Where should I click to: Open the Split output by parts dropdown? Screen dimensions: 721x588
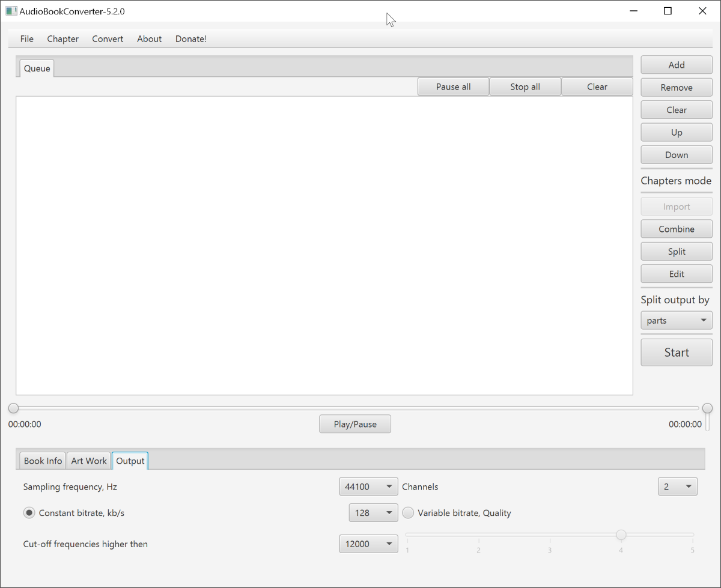[677, 321]
